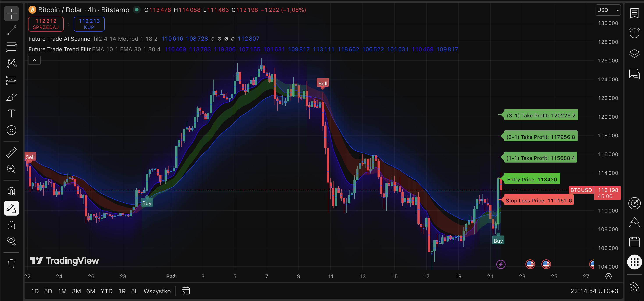Collapse the indicator legend chevron

34,60
